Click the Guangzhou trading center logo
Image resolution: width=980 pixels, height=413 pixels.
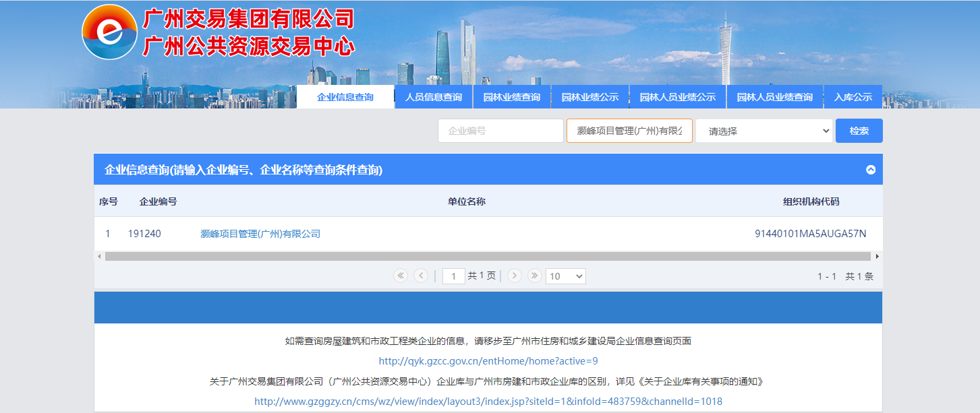[109, 32]
